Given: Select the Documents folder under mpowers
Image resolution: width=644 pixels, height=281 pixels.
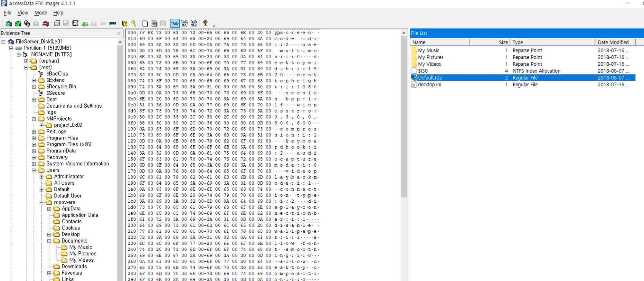Looking at the screenshot, I should [74, 241].
